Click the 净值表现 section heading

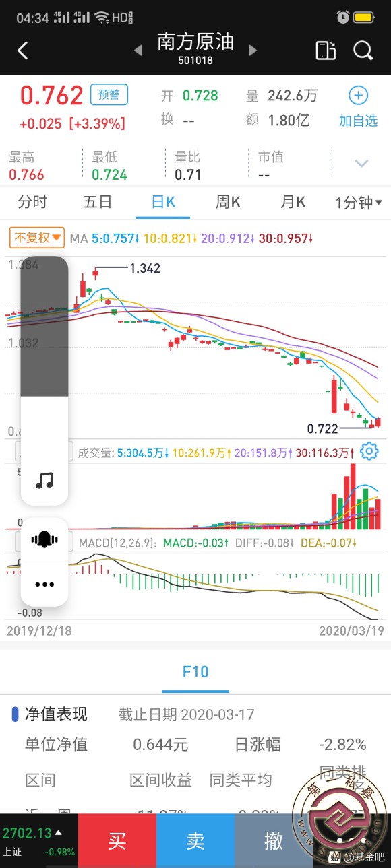(x=56, y=714)
